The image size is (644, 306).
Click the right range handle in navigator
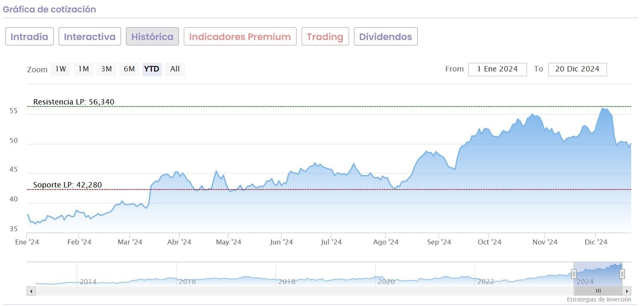point(622,273)
